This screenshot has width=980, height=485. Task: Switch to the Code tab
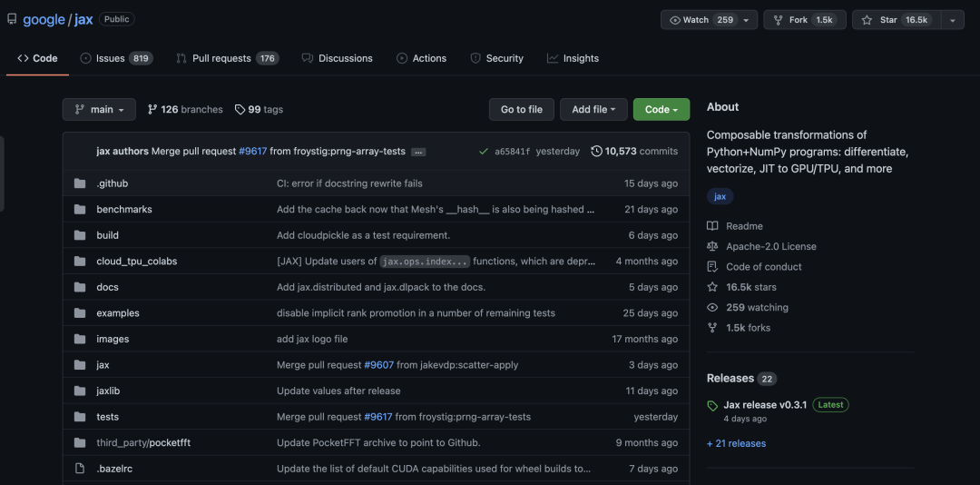click(x=37, y=58)
